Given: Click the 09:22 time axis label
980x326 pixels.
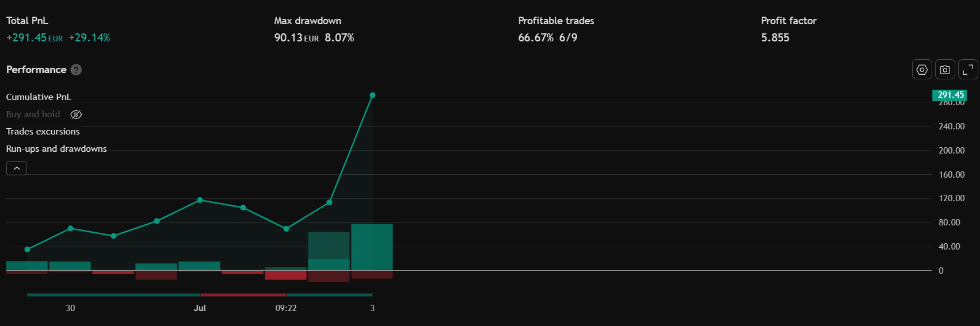Looking at the screenshot, I should [286, 308].
